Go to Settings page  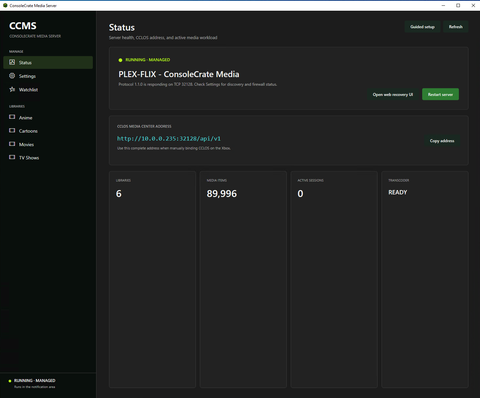[48, 76]
